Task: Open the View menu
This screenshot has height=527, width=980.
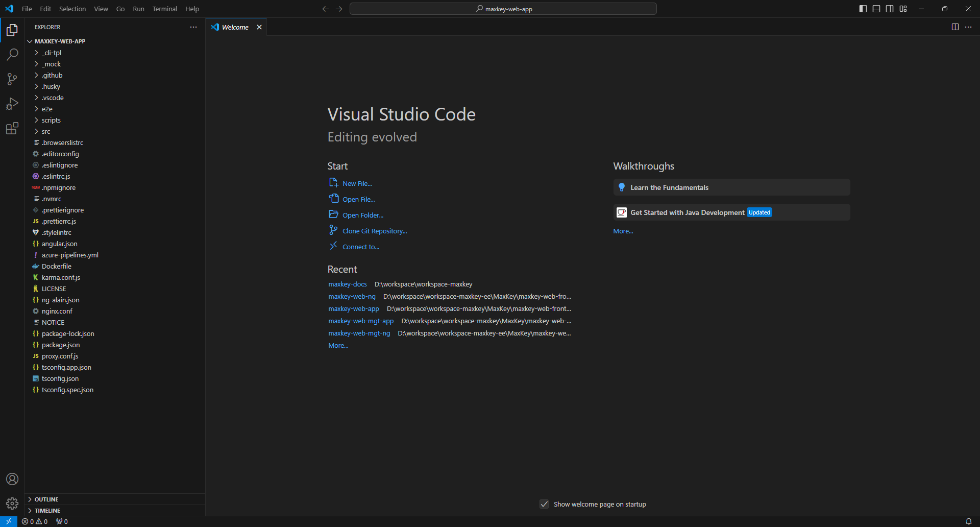Action: pyautogui.click(x=101, y=9)
